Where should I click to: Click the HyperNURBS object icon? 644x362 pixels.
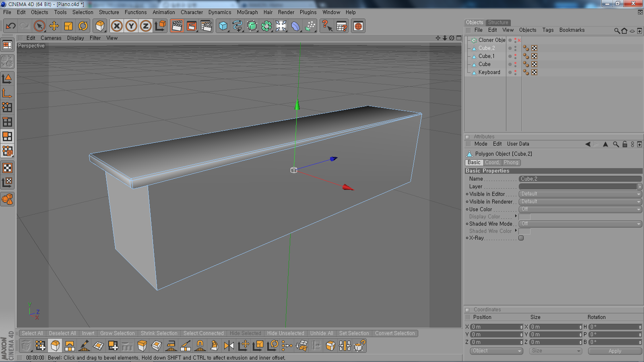(x=252, y=26)
